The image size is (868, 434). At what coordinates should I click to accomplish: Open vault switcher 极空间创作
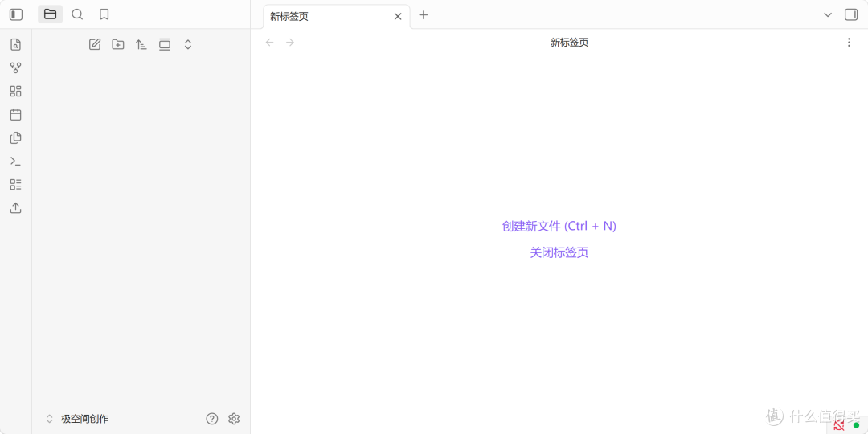click(x=77, y=419)
